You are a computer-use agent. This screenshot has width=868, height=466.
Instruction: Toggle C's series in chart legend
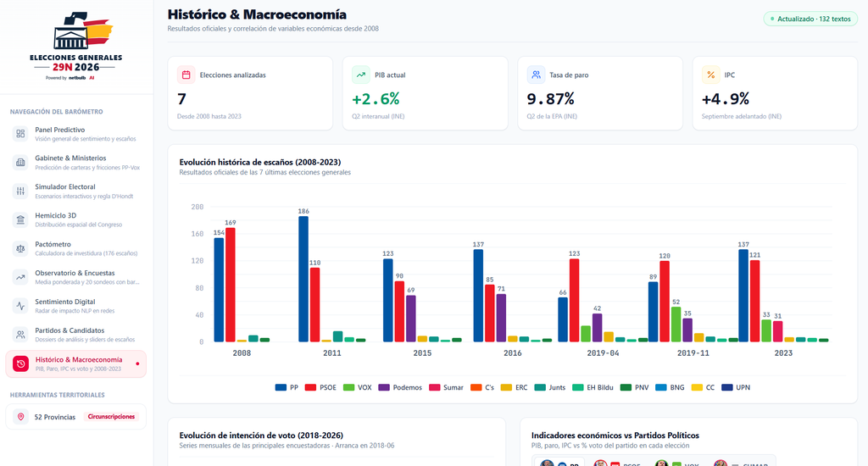tap(482, 387)
